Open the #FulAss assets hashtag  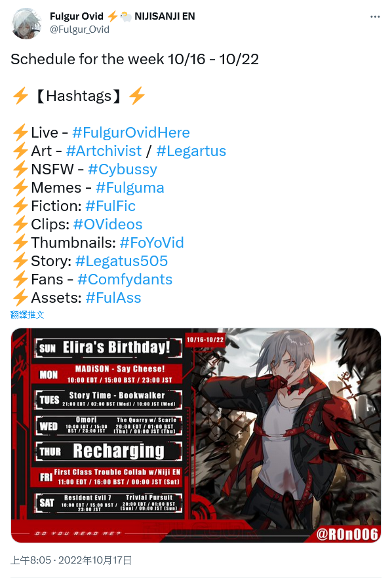(x=113, y=298)
